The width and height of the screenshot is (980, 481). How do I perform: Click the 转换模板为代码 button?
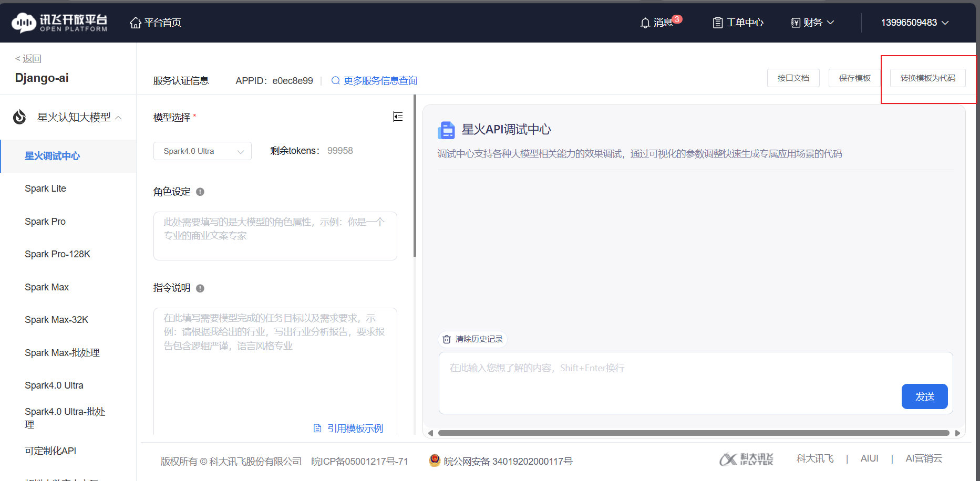928,78
